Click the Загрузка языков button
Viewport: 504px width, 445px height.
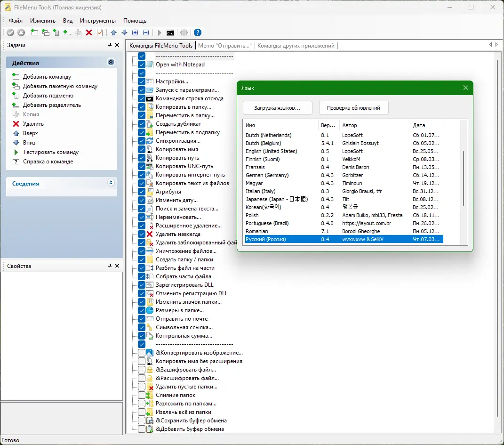tap(277, 108)
